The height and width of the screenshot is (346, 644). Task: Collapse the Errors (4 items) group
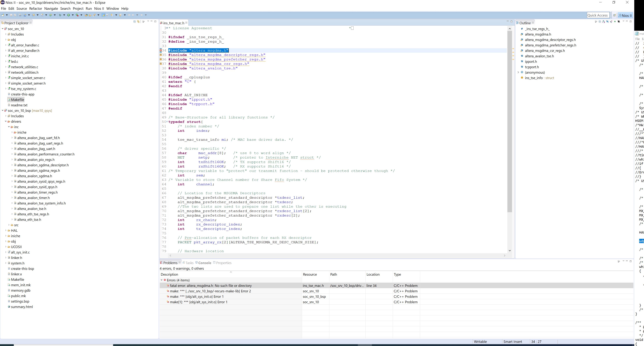coord(162,280)
